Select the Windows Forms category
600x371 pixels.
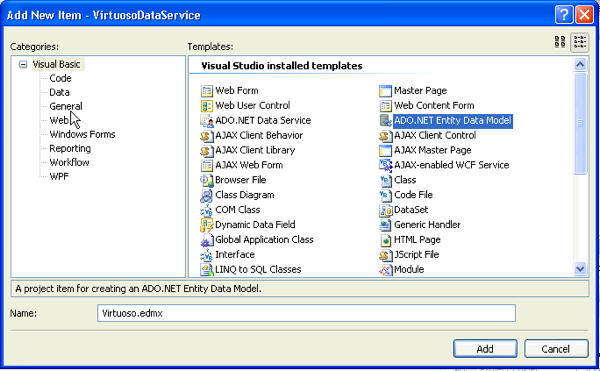(x=82, y=134)
